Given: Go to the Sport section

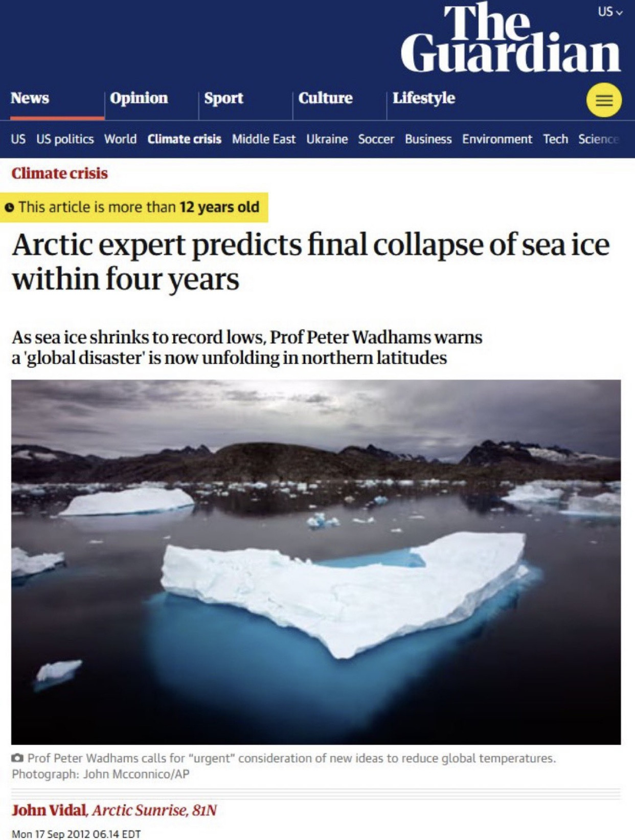Looking at the screenshot, I should (x=224, y=98).
